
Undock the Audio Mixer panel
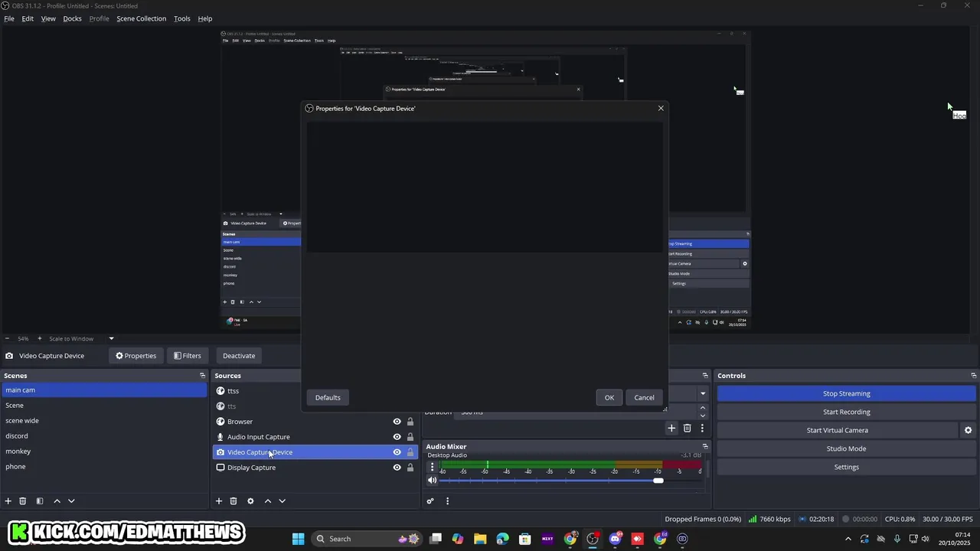click(x=705, y=446)
